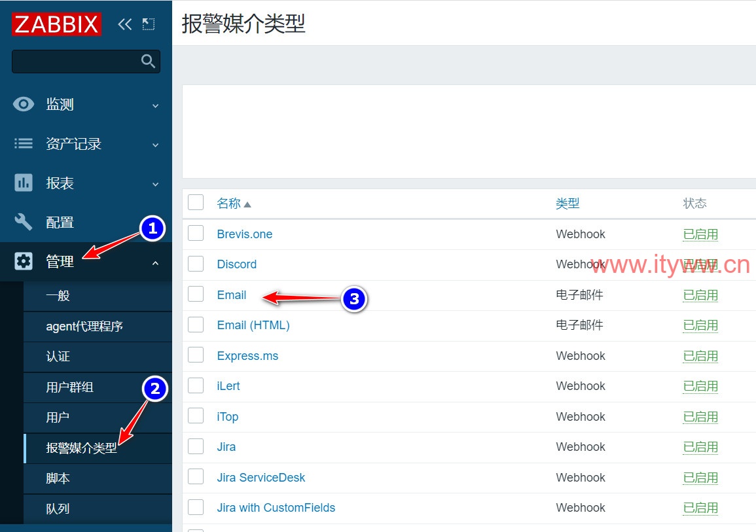Click the wrench icon for 配置
The width and height of the screenshot is (756, 532).
tap(23, 222)
